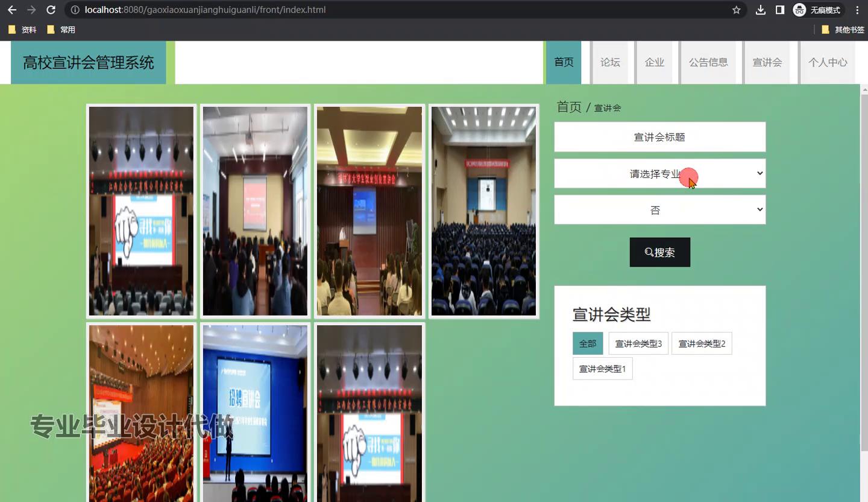Open the fourth top-row auditorium photo
The width and height of the screenshot is (868, 502).
[483, 211]
